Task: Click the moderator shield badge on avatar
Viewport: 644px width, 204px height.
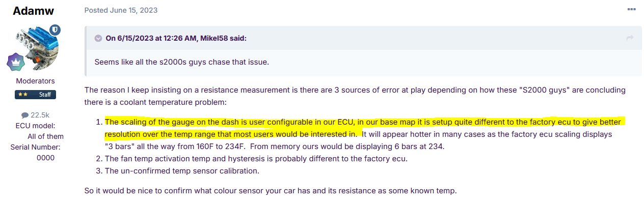Action: tap(55, 30)
